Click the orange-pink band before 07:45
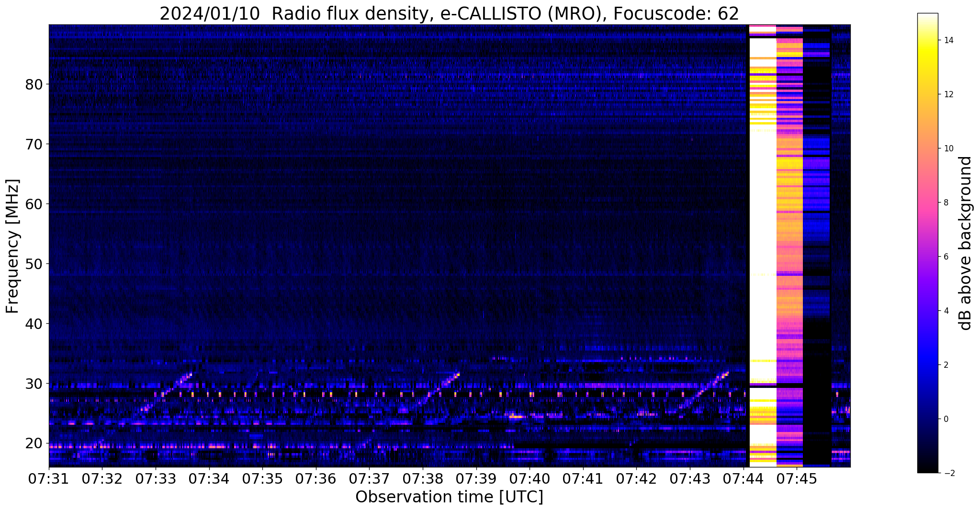The width and height of the screenshot is (980, 511). coord(789,245)
